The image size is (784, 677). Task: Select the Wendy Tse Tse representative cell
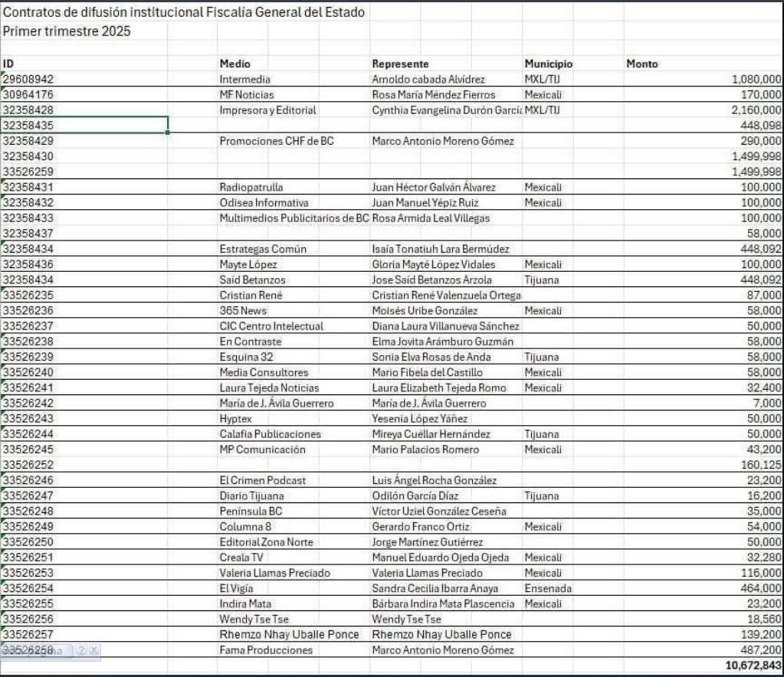pos(406,619)
